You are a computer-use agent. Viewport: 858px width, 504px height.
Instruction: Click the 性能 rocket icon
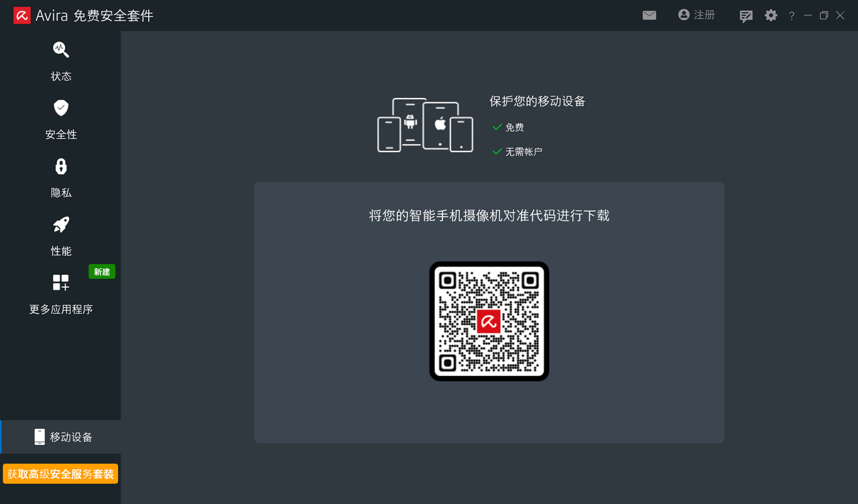click(61, 225)
